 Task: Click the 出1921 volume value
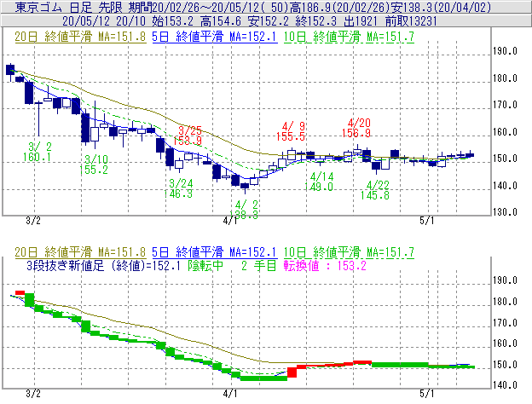(361, 21)
